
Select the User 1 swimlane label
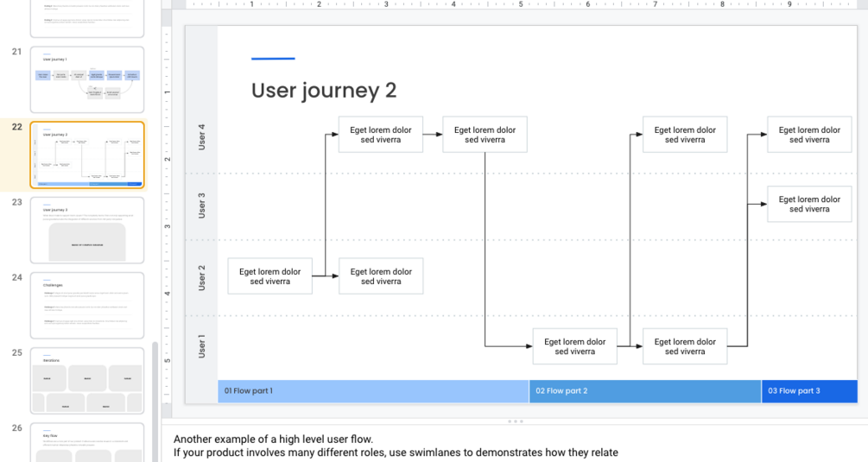point(201,346)
